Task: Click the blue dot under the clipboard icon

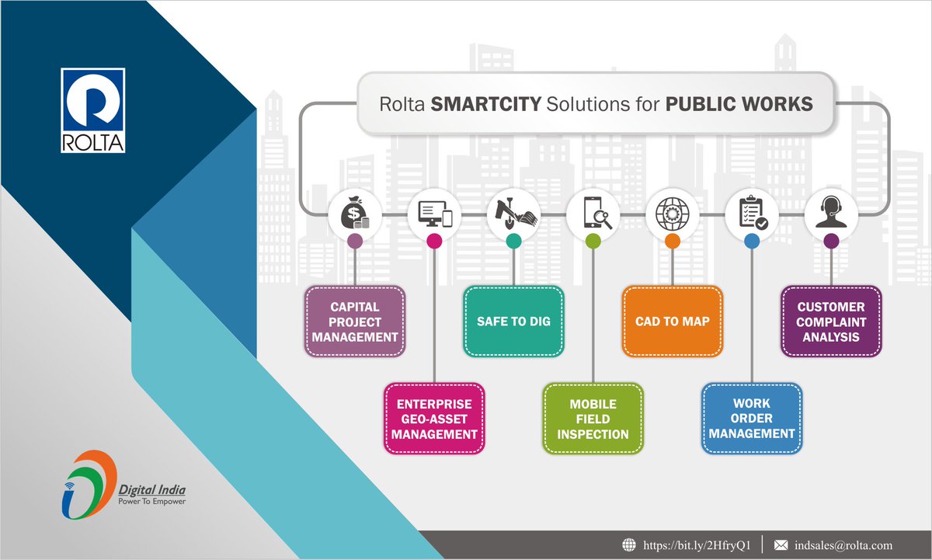Action: [752, 242]
